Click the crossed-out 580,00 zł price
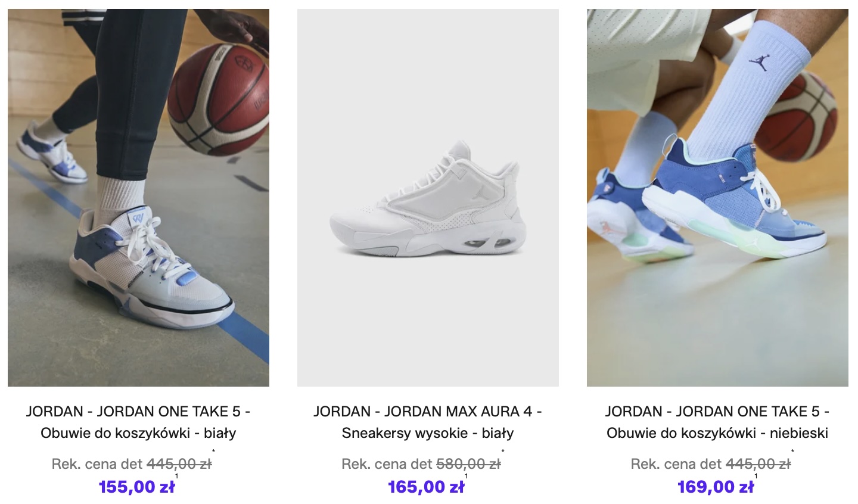Screen dimensions: 858x504 (x=468, y=464)
